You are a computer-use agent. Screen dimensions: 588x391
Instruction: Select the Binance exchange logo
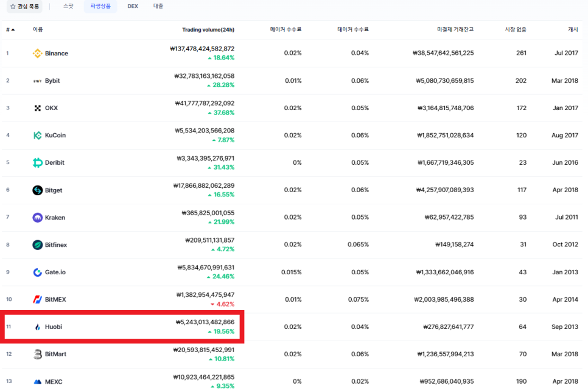point(38,53)
